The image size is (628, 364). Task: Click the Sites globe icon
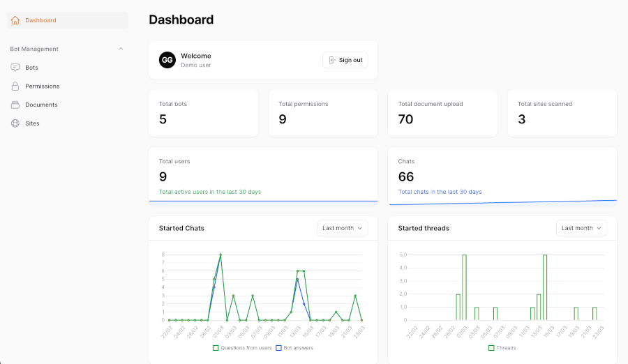pyautogui.click(x=15, y=123)
